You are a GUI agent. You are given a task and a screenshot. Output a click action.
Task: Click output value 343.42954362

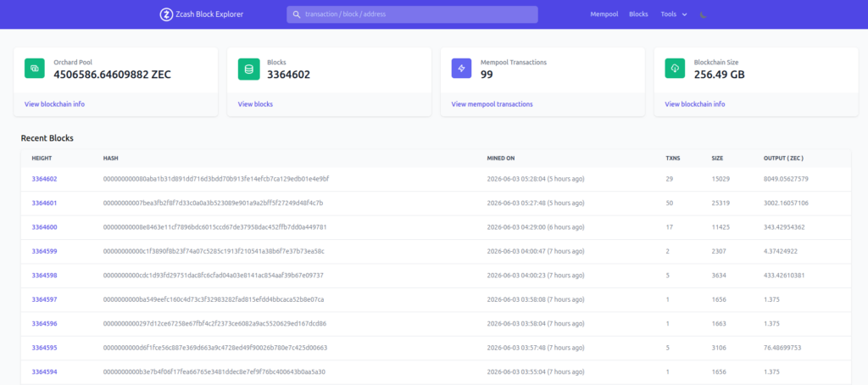784,227
